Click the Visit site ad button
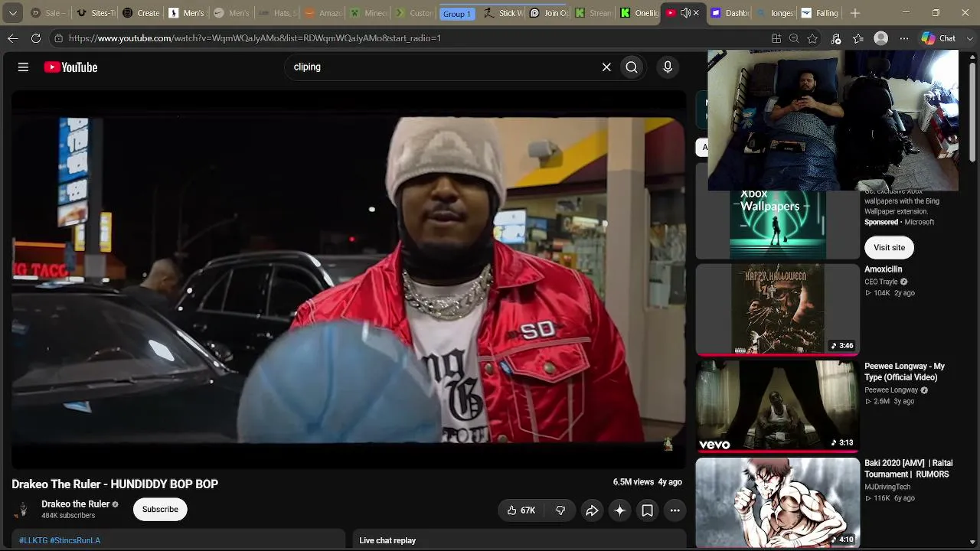Image resolution: width=980 pixels, height=551 pixels. tap(889, 247)
